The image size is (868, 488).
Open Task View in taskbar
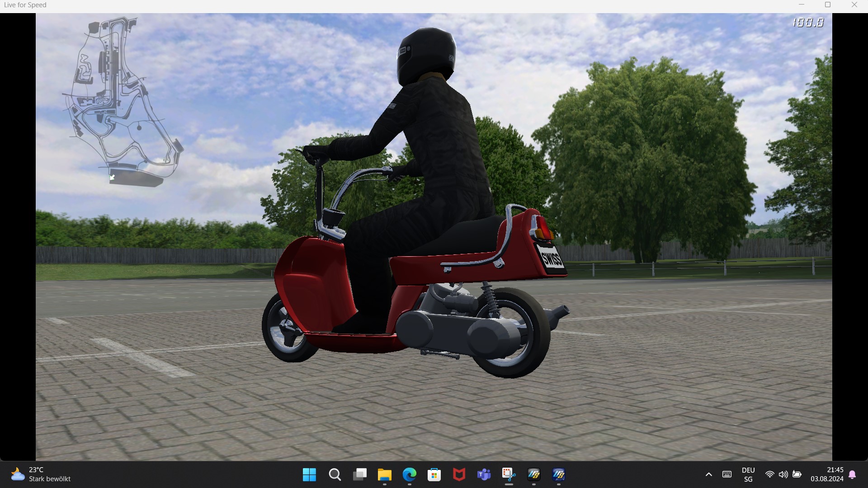360,474
